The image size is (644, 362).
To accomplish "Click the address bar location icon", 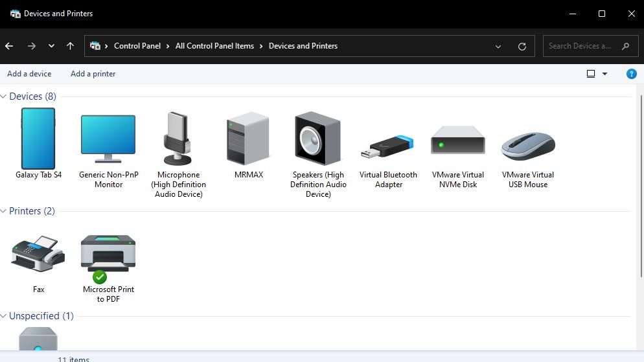I will coord(95,46).
